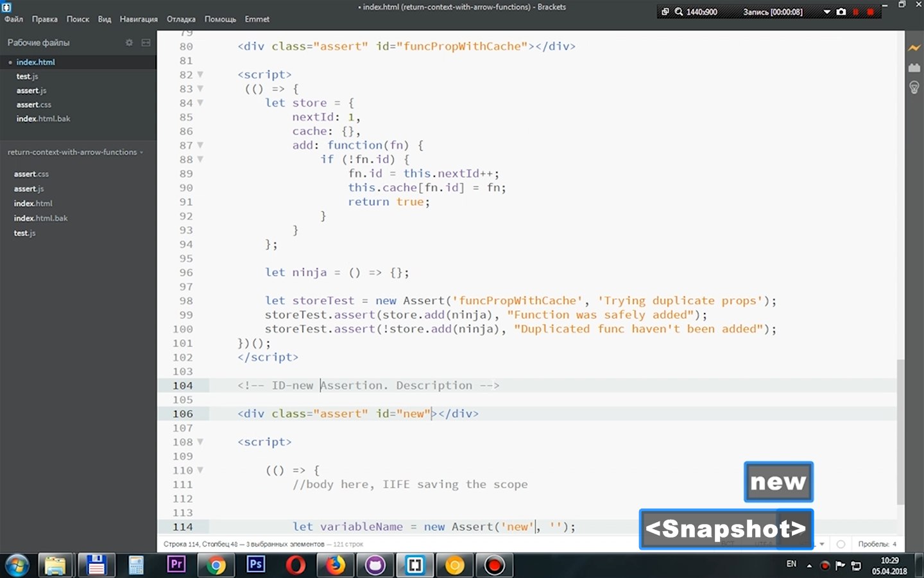Viewport: 924px width, 578px height.
Task: Open the Emmet menu
Action: [257, 19]
